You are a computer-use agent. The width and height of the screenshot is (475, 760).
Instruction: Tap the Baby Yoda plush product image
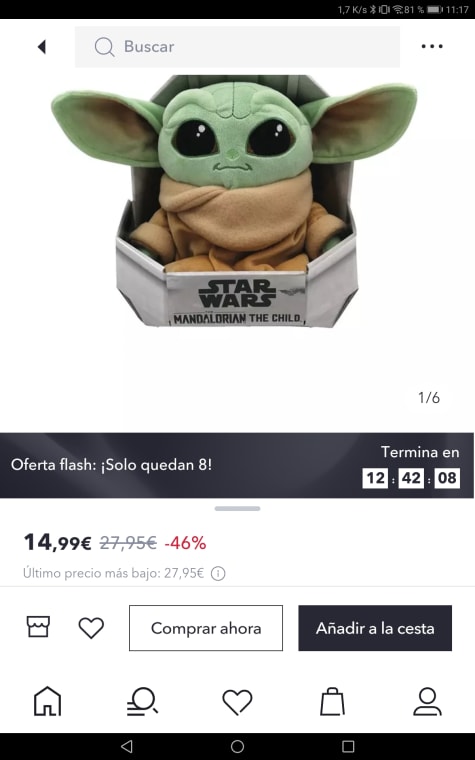(234, 201)
